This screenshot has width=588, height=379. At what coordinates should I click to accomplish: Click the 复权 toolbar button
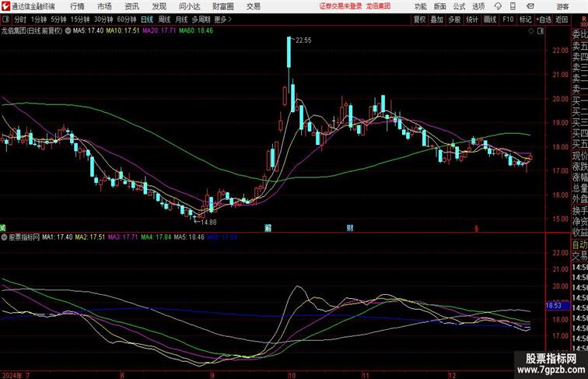coord(420,19)
